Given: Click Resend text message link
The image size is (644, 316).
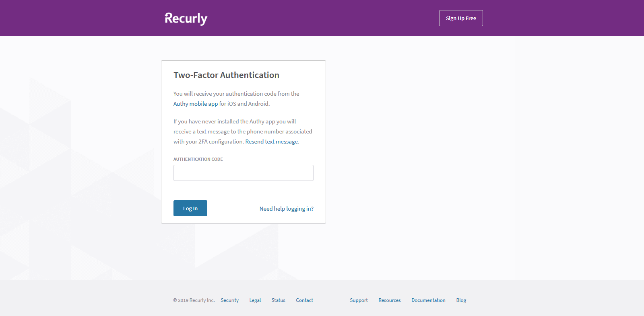Looking at the screenshot, I should coord(272,142).
